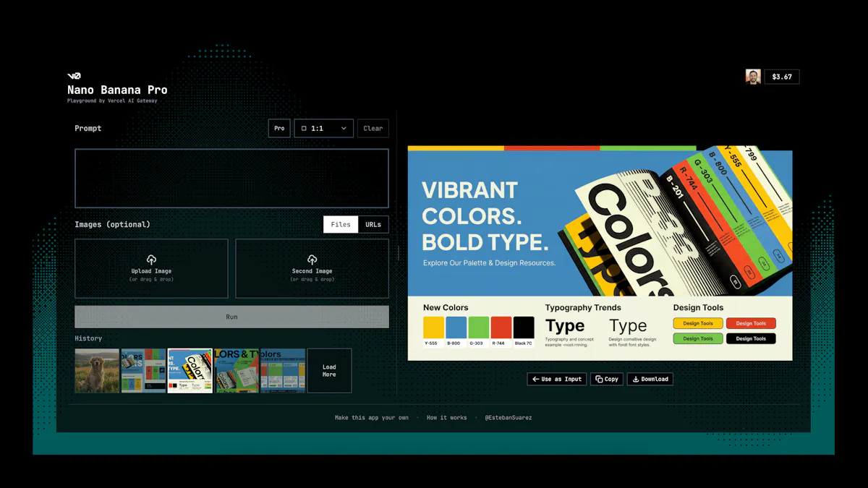Select the dog photo history thumbnail

tap(97, 371)
